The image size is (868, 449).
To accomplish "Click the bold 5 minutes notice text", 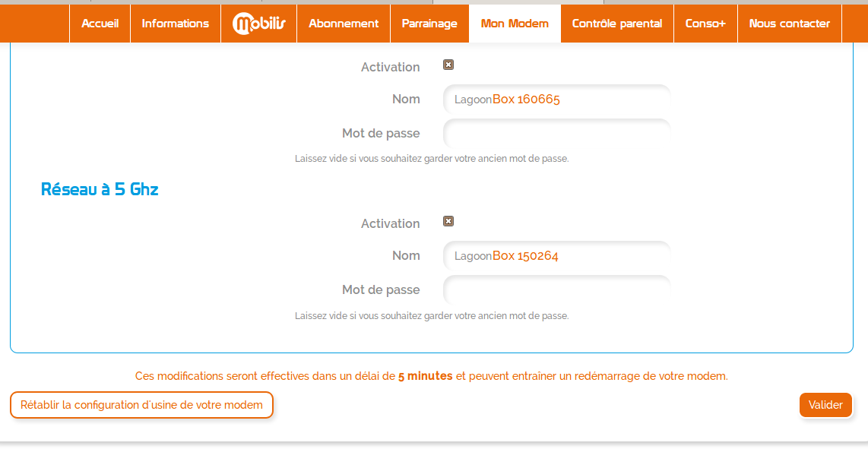I will point(425,376).
